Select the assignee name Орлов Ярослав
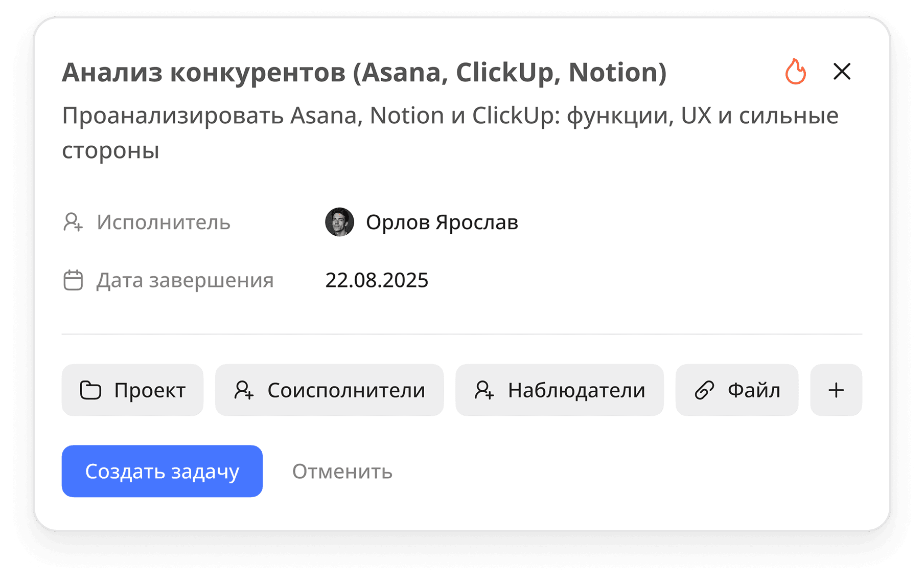The height and width of the screenshot is (581, 924). [442, 222]
